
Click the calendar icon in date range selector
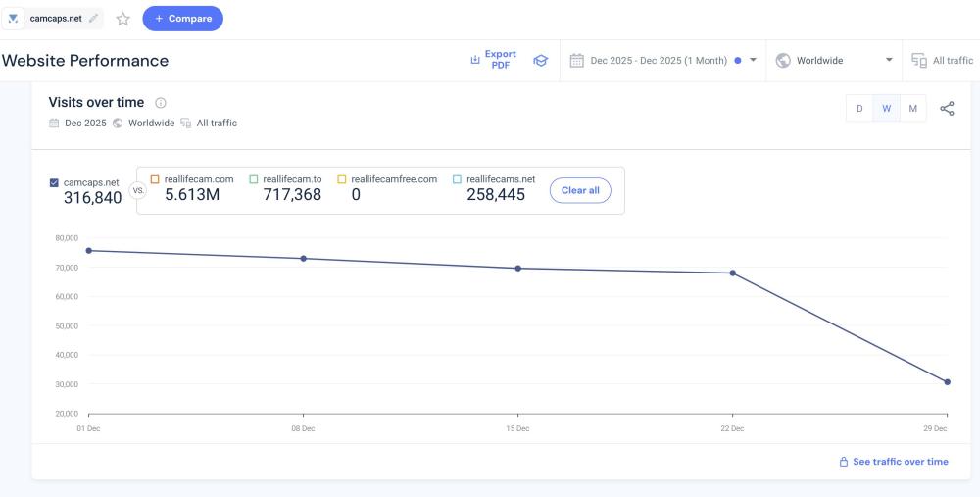point(577,61)
